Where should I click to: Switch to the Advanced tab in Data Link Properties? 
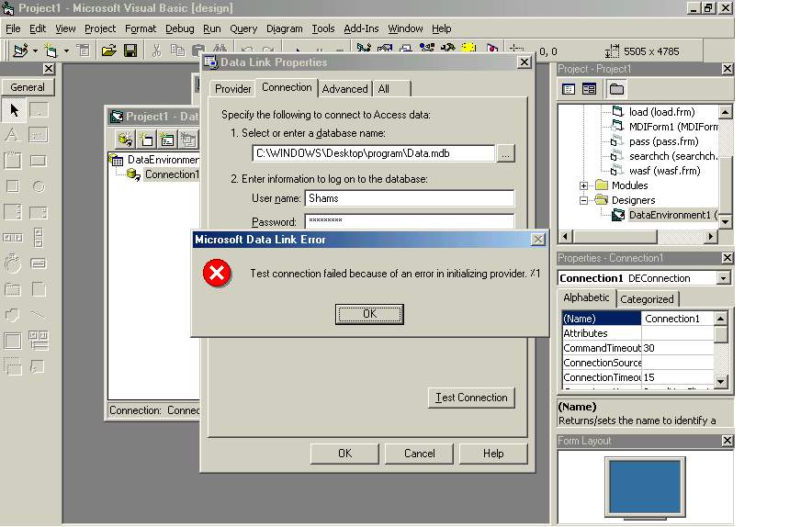pyautogui.click(x=344, y=88)
